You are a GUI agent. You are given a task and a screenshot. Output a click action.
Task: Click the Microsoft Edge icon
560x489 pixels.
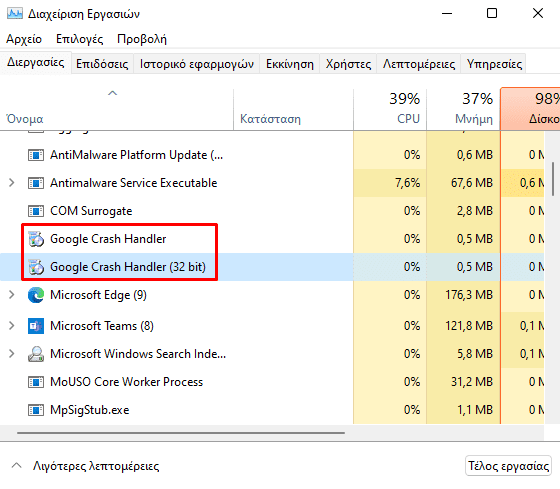[36, 295]
